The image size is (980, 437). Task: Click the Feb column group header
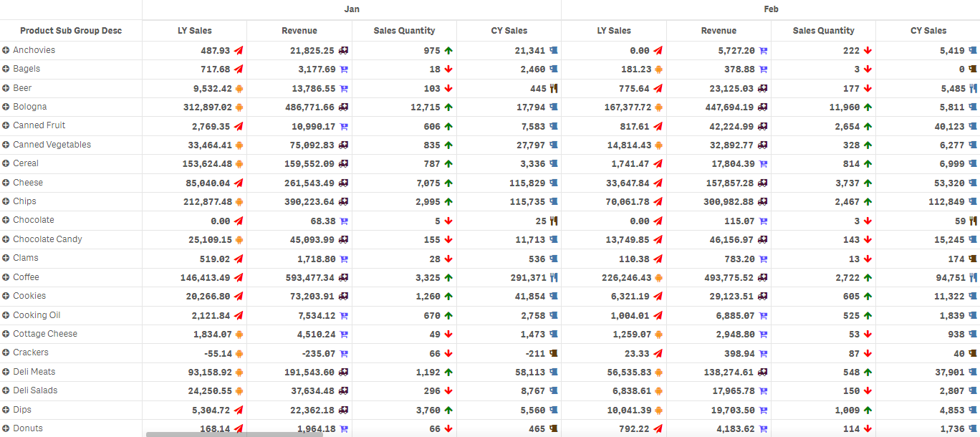[x=771, y=9]
